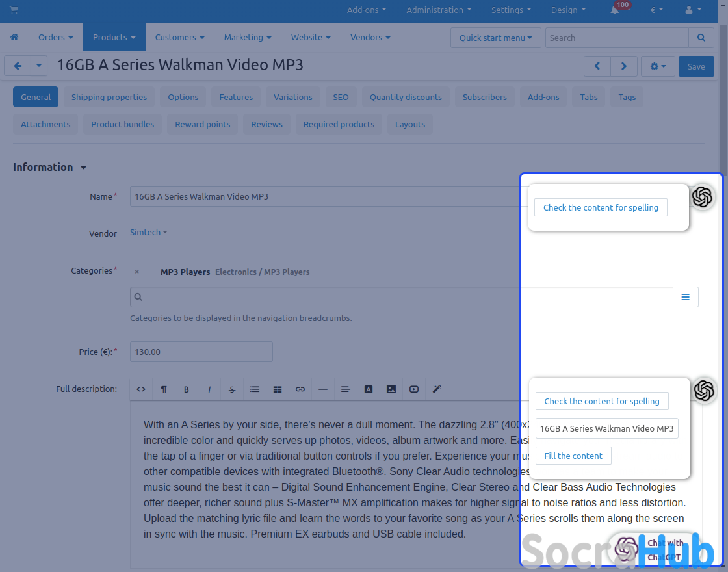Open paragraph format tool in editor
Image resolution: width=728 pixels, height=572 pixels.
(x=164, y=389)
